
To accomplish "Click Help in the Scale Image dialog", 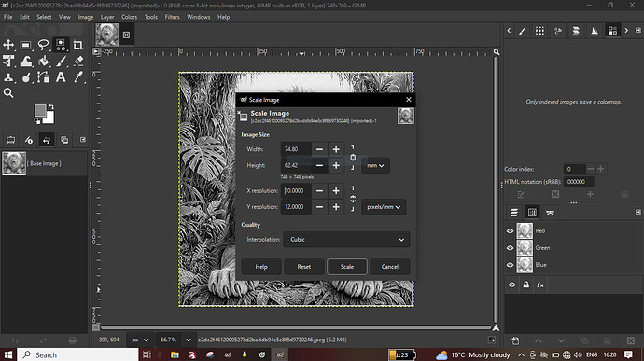I will (261, 267).
